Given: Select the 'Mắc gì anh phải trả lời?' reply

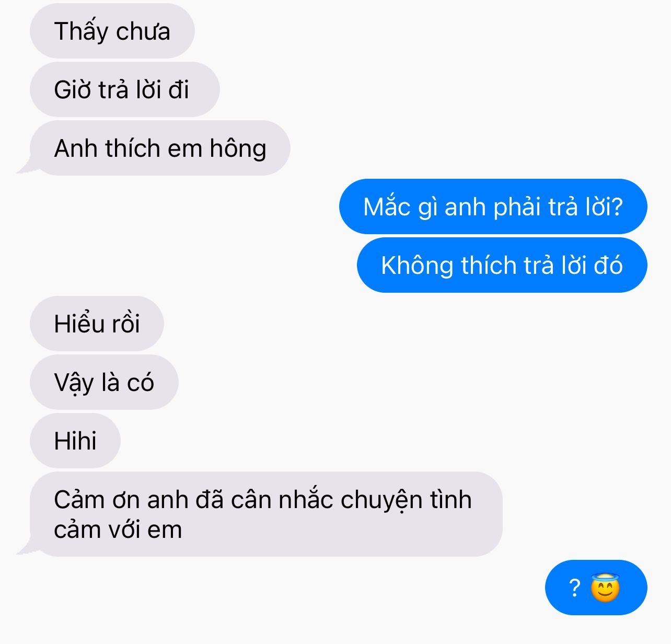Looking at the screenshot, I should point(493,206).
